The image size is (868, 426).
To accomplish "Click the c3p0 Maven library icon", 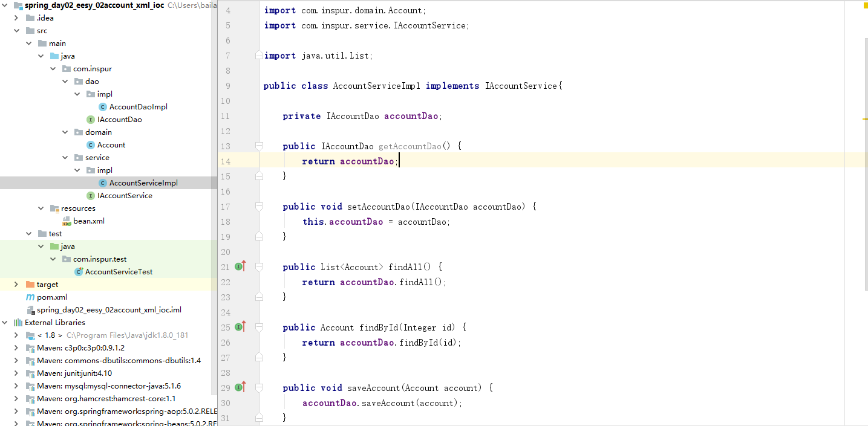I will [30, 348].
